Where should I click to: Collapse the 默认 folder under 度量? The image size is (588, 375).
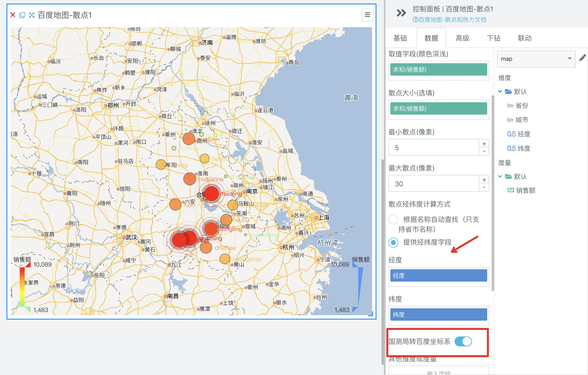tap(500, 176)
